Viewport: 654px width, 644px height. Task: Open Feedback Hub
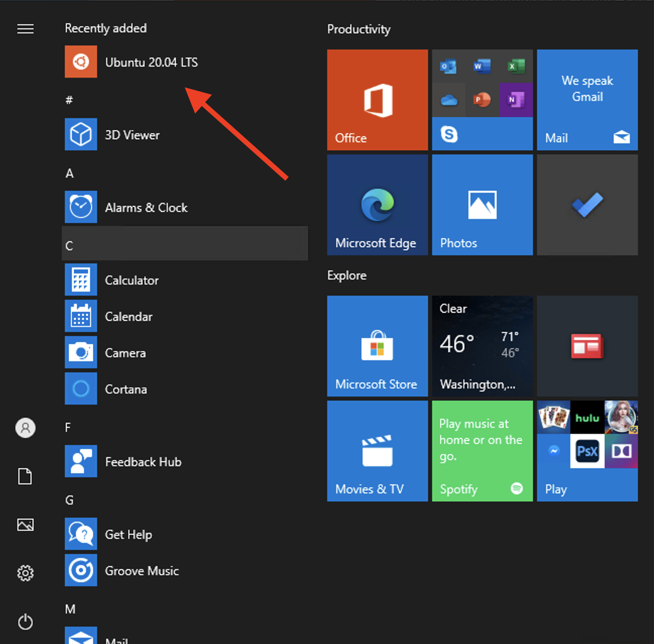pos(185,462)
